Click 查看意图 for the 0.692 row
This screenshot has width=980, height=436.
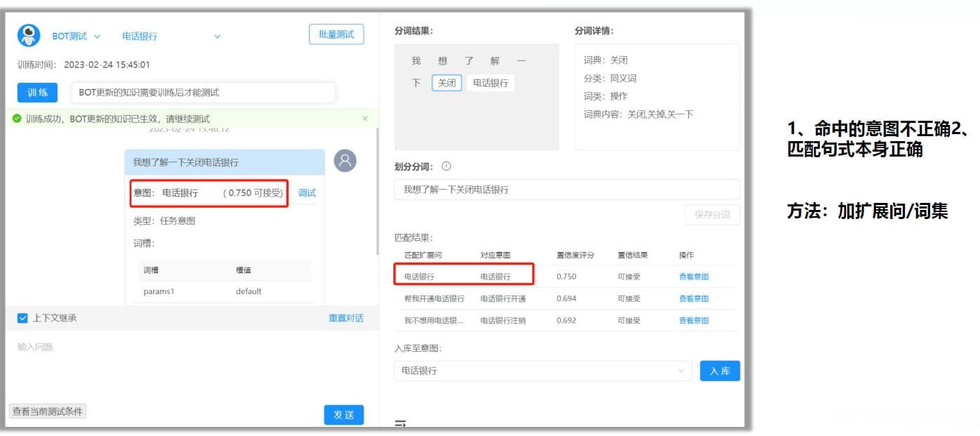click(694, 320)
